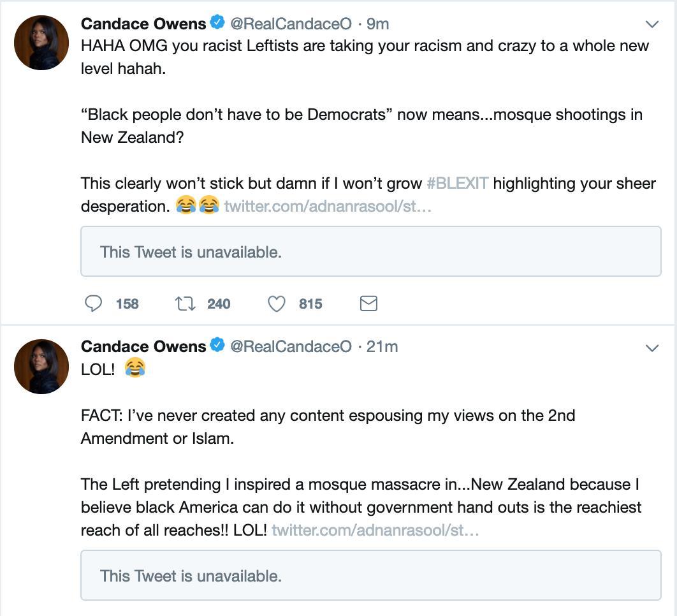Open more options for the 9m tweet
677x616 pixels.
[x=652, y=24]
